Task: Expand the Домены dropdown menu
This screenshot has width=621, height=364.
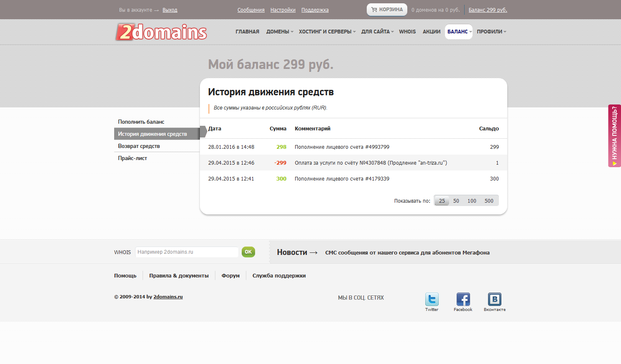Action: pos(280,32)
